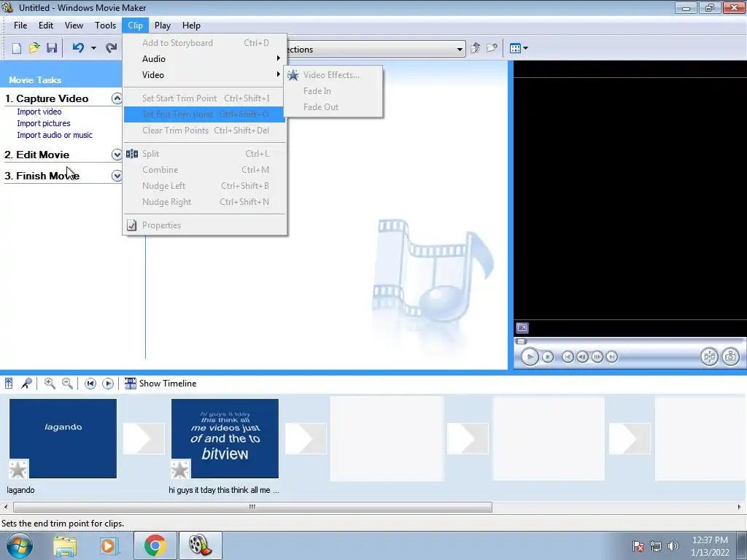Open the undo history dropdown arrow
Image resolution: width=747 pixels, height=560 pixels.
[x=93, y=48]
